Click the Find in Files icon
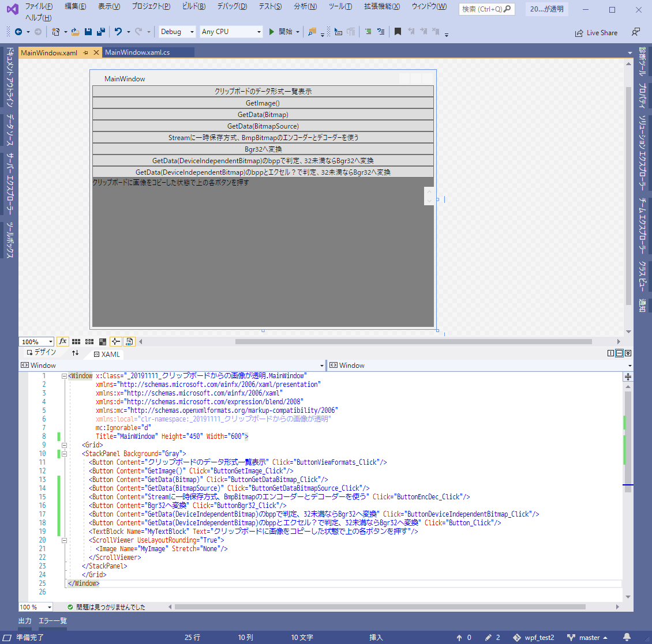The width and height of the screenshot is (652, 644). click(x=312, y=32)
